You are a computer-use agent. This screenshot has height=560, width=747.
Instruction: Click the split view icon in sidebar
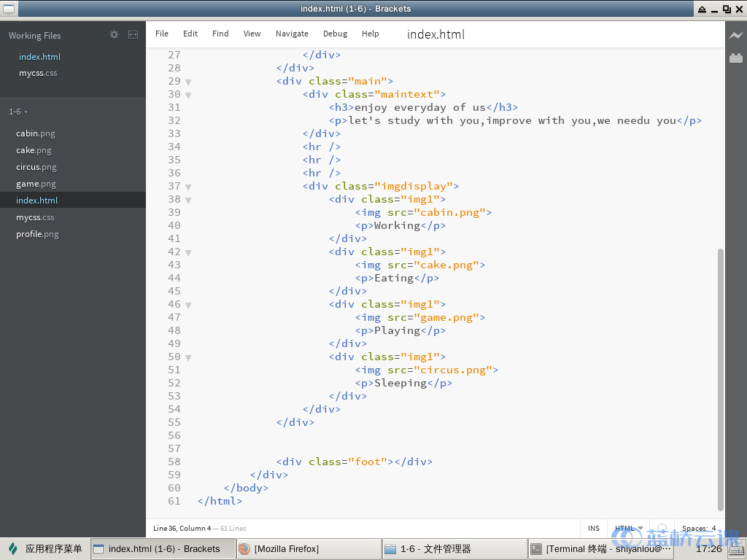pyautogui.click(x=133, y=34)
